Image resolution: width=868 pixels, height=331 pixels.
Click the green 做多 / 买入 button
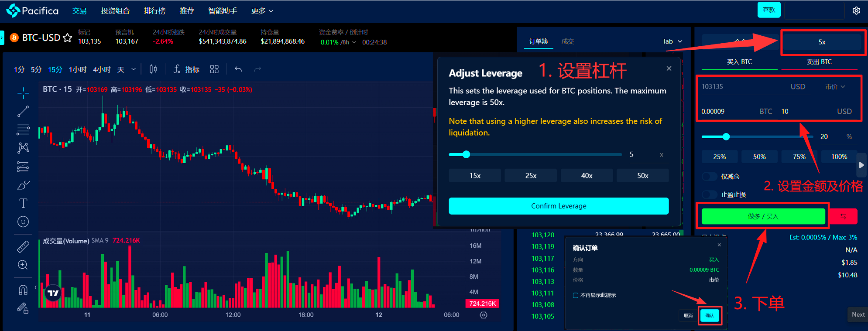[x=763, y=216]
